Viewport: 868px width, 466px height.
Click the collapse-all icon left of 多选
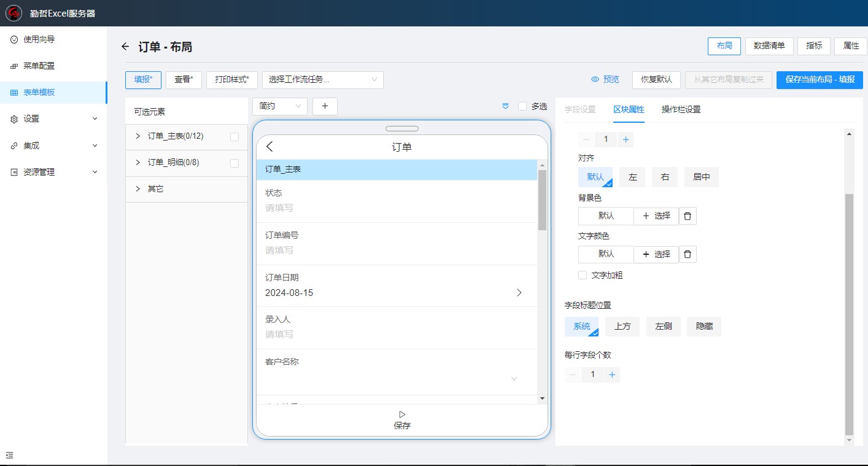[506, 106]
